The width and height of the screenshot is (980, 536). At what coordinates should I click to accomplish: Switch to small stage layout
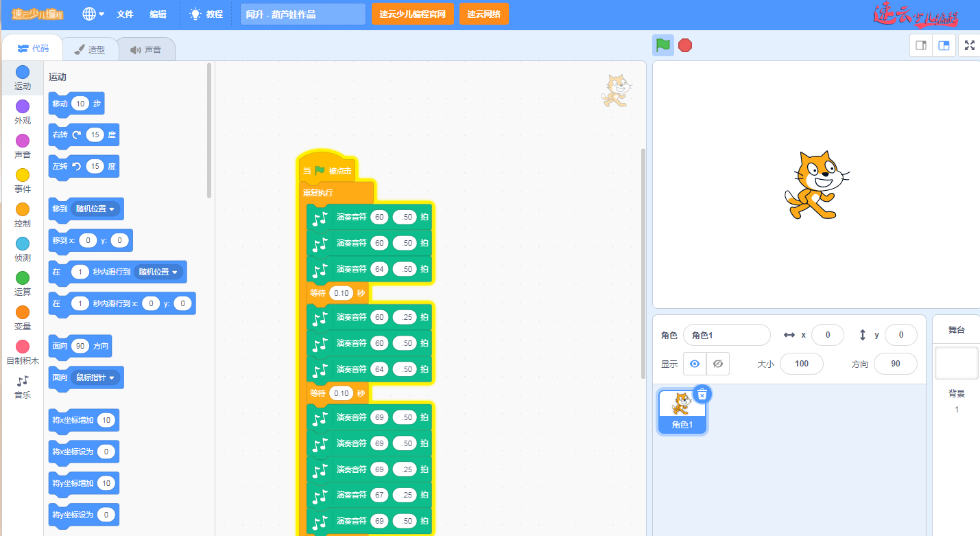[x=921, y=46]
